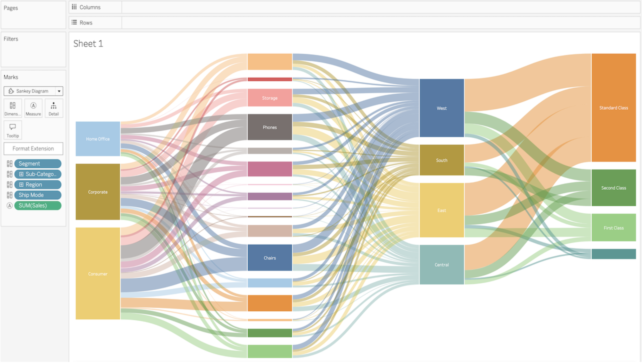Click the Measure marks icon
This screenshot has width=642, height=364.
[x=33, y=109]
